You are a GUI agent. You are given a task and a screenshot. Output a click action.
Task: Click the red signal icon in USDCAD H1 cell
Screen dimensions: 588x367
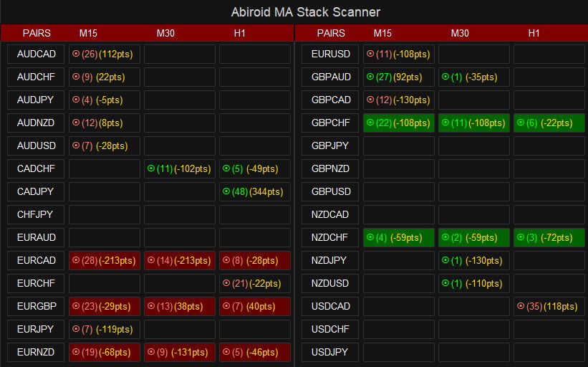click(x=521, y=306)
